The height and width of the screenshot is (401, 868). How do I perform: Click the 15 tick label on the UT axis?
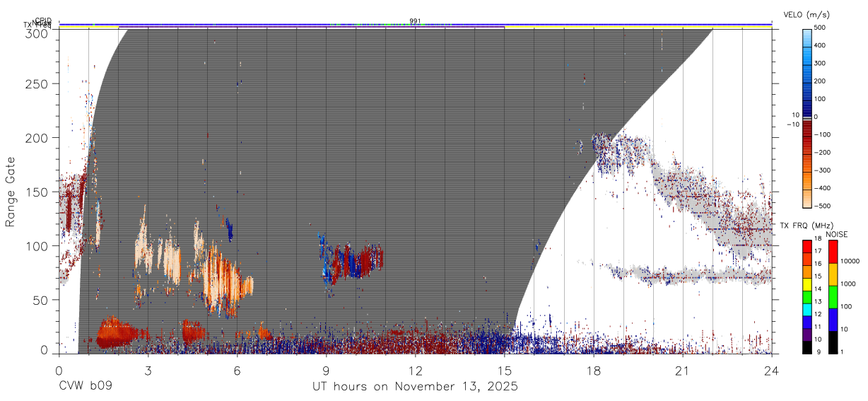505,371
